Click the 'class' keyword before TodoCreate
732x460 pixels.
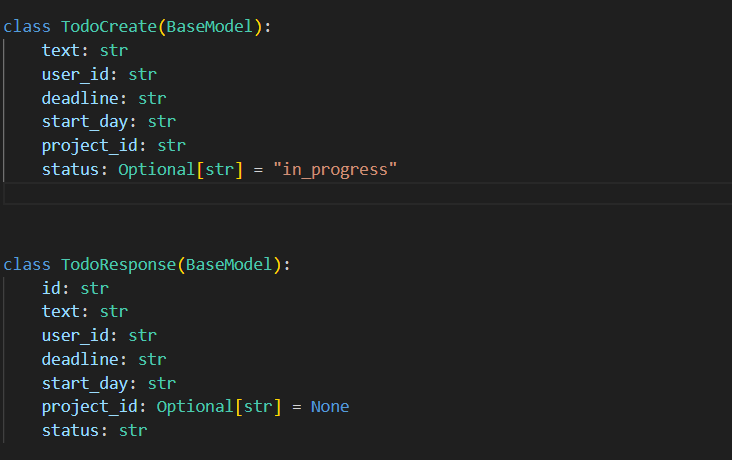[27, 27]
